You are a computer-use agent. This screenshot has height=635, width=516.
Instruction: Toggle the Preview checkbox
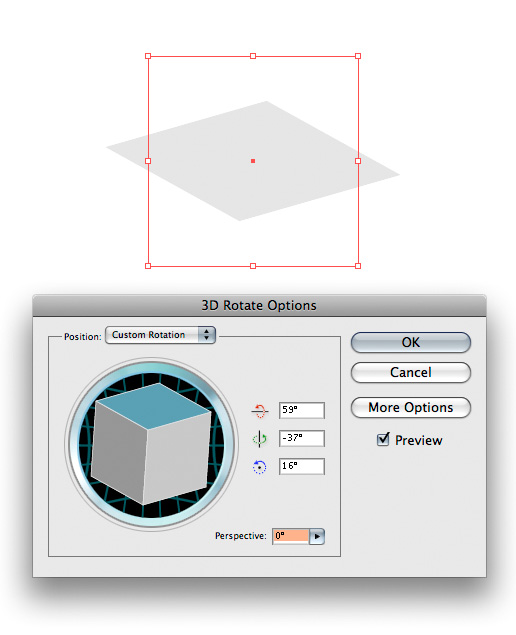click(383, 439)
